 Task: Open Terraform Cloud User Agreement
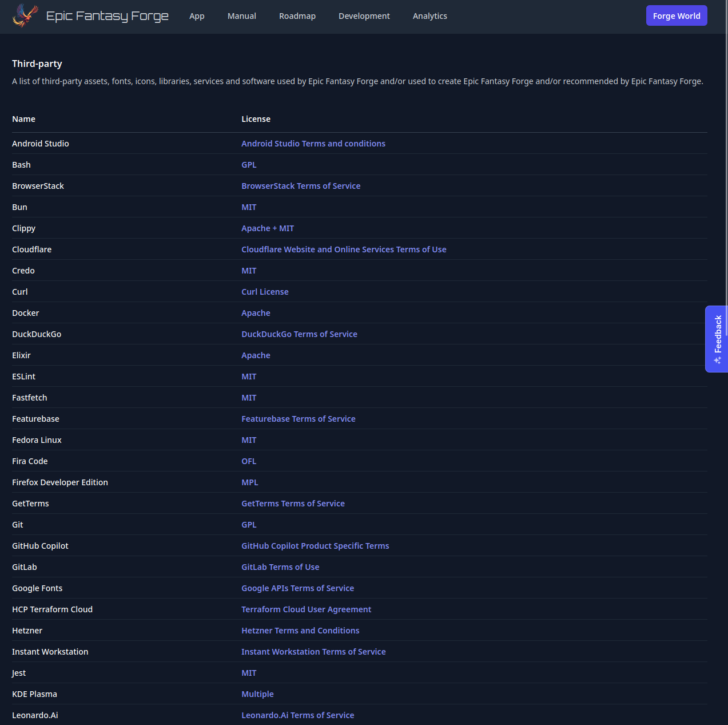[x=306, y=609]
